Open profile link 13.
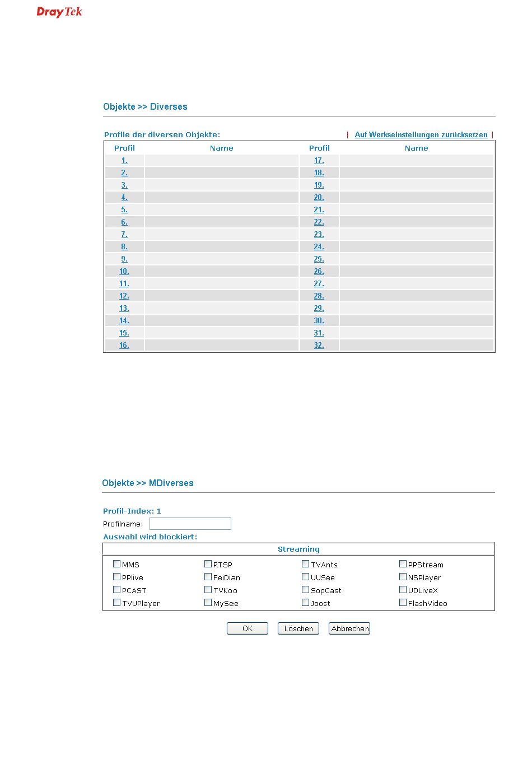The height and width of the screenshot is (783, 532). (124, 309)
